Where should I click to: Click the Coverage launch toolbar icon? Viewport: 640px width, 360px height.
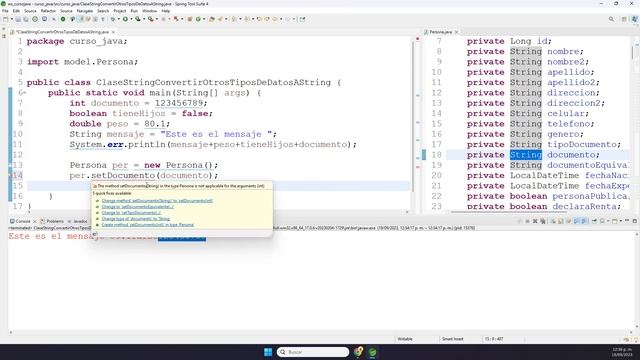tap(138, 19)
